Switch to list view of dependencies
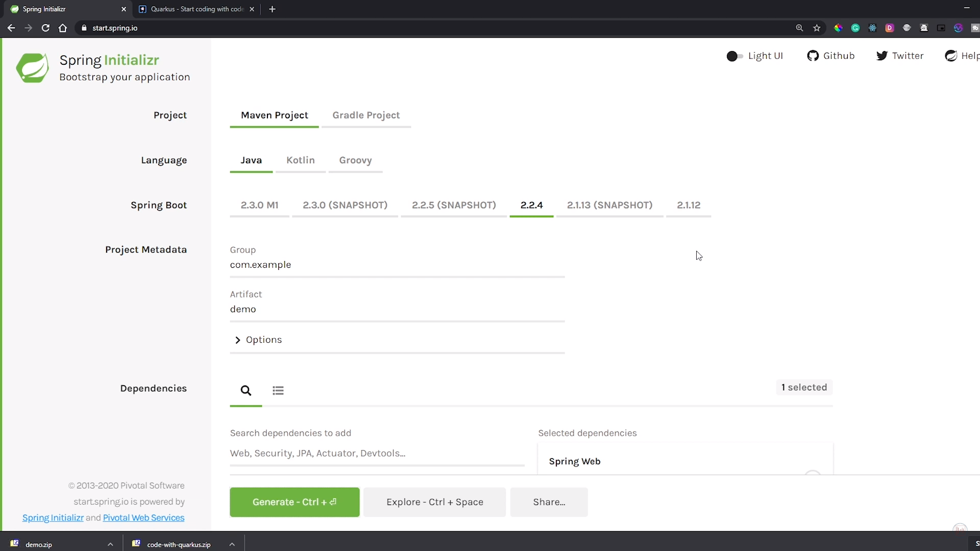 pyautogui.click(x=278, y=390)
